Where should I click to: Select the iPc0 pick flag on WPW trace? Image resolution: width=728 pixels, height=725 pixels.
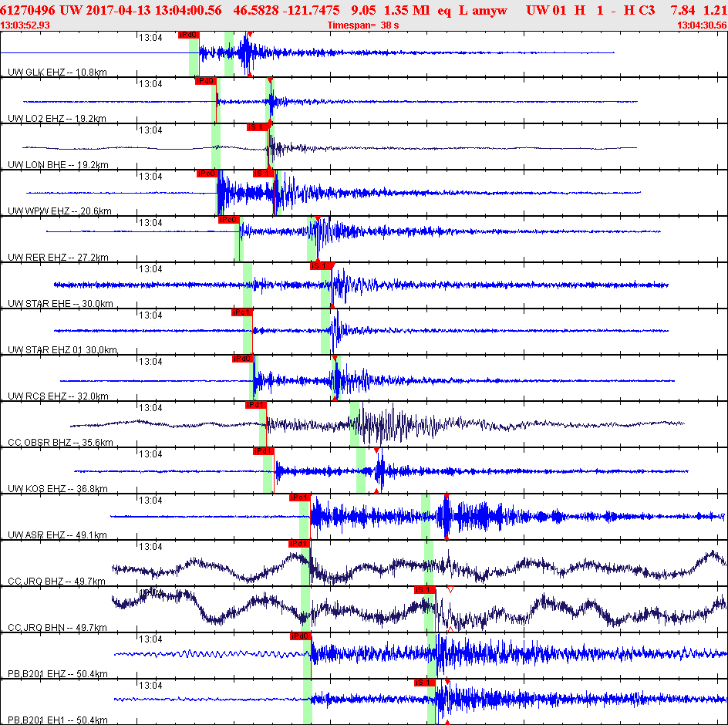pyautogui.click(x=207, y=174)
